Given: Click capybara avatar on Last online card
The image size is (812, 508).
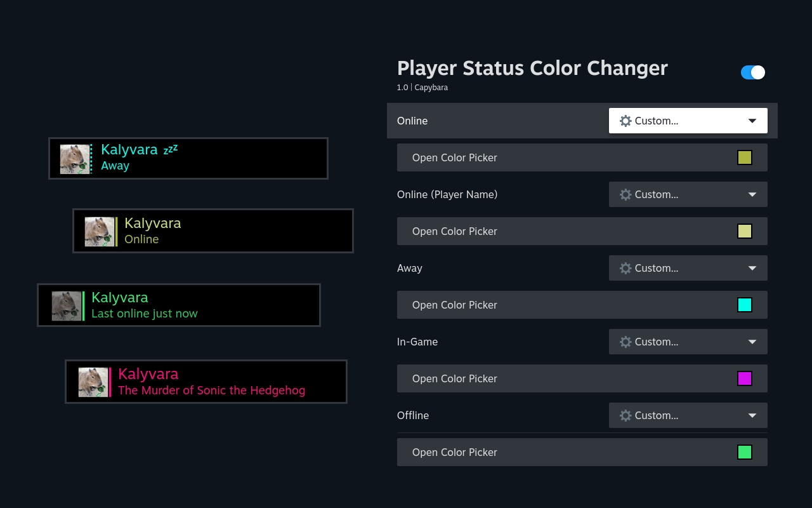Looking at the screenshot, I should pos(67,306).
